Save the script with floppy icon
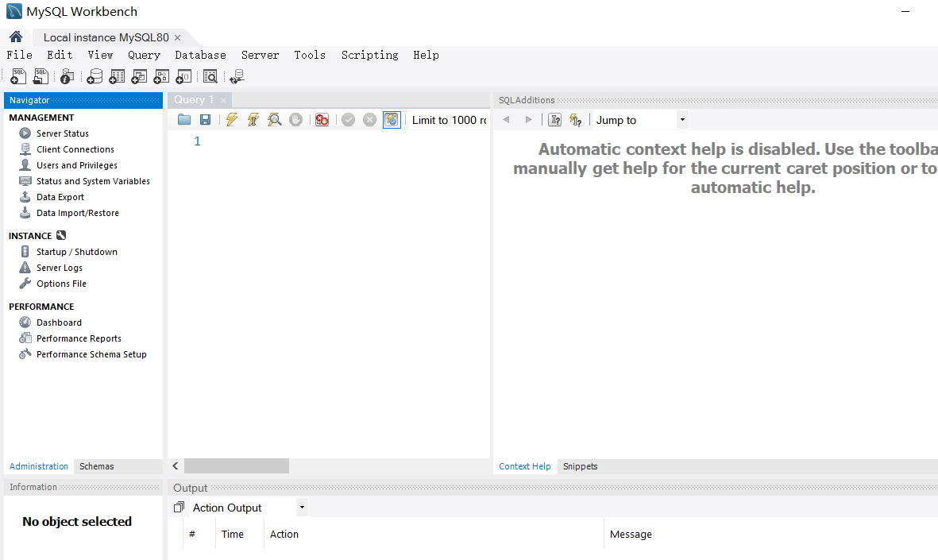Screen dimensions: 938x560 pyautogui.click(x=205, y=120)
